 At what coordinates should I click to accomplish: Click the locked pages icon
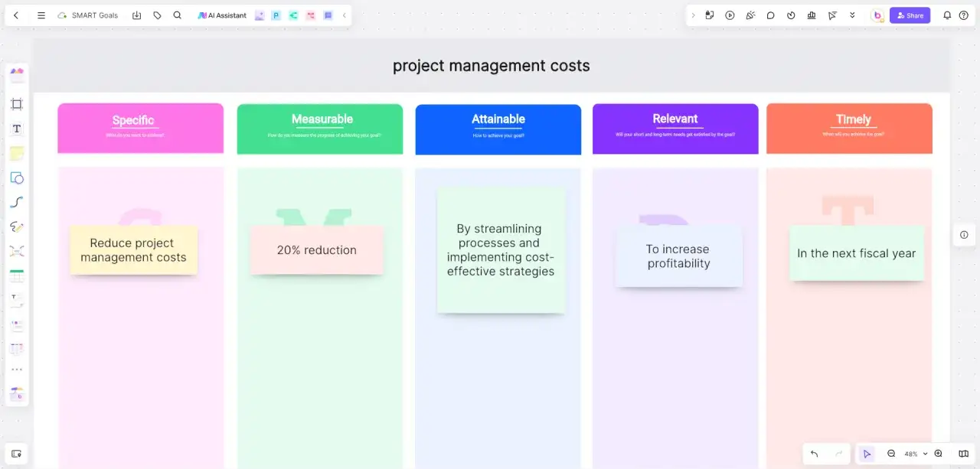[710, 15]
